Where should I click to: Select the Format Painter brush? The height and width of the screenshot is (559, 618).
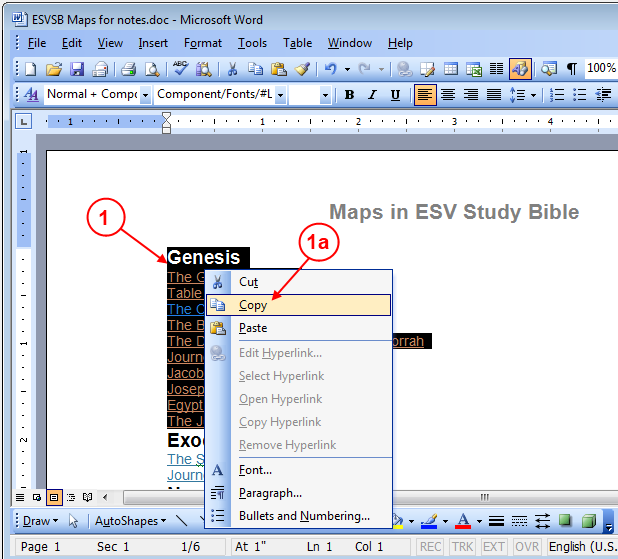[302, 69]
